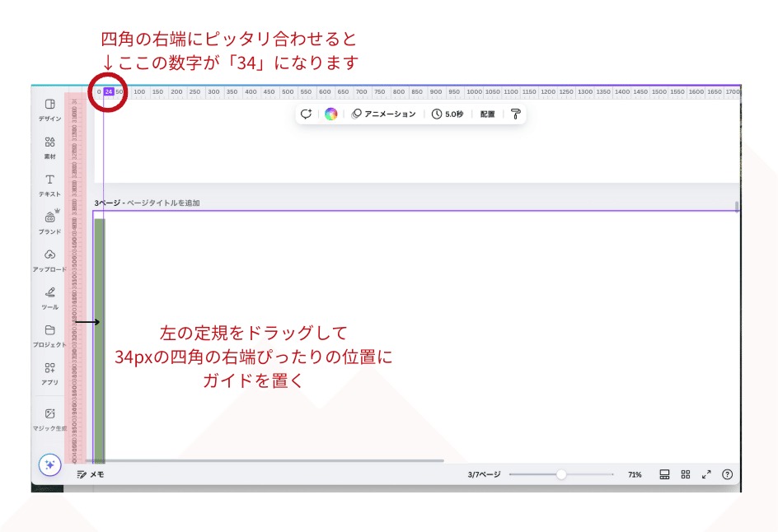Click the 71% zoom level value
Viewport: 778px width, 532px height.
[x=635, y=474]
